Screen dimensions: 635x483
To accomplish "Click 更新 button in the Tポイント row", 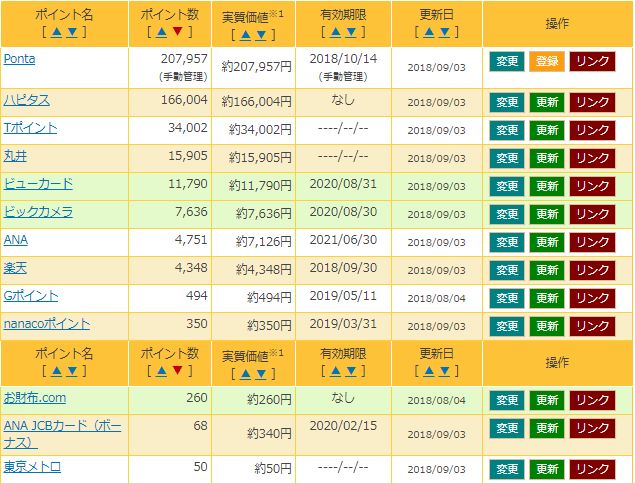I will pos(547,130).
